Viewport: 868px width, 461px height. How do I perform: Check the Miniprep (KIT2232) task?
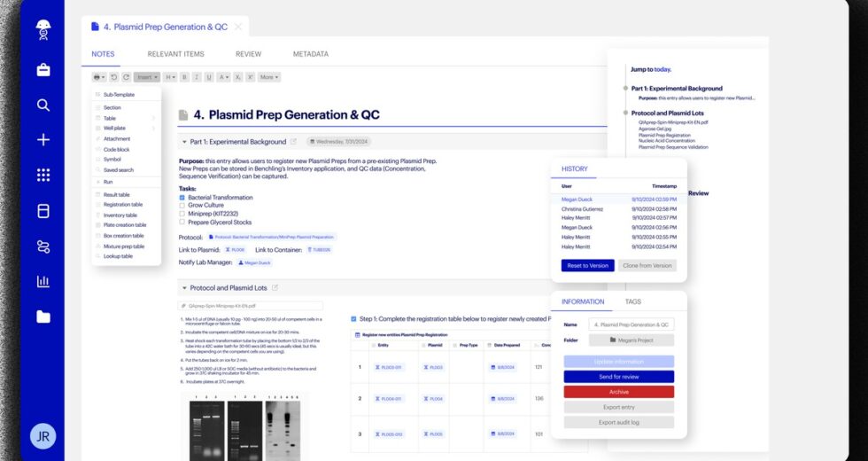(x=182, y=214)
